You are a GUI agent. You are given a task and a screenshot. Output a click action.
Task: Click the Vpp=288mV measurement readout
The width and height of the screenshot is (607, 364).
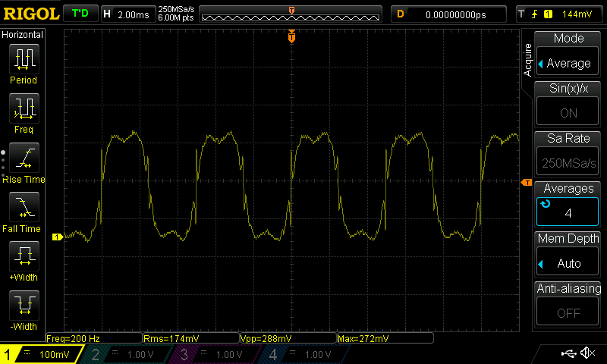[x=288, y=338]
